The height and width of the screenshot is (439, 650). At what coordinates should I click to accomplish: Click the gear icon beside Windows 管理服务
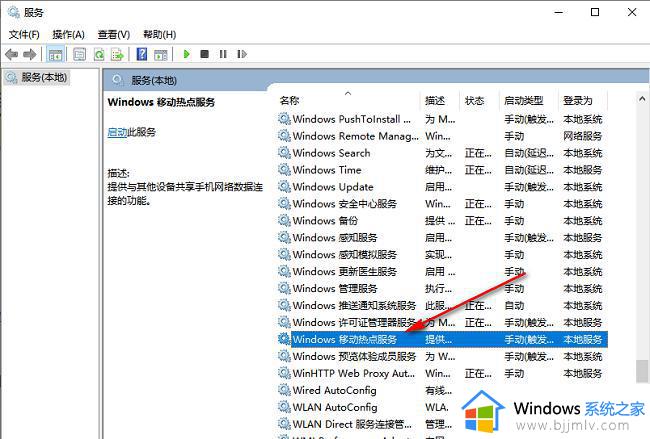(x=284, y=289)
